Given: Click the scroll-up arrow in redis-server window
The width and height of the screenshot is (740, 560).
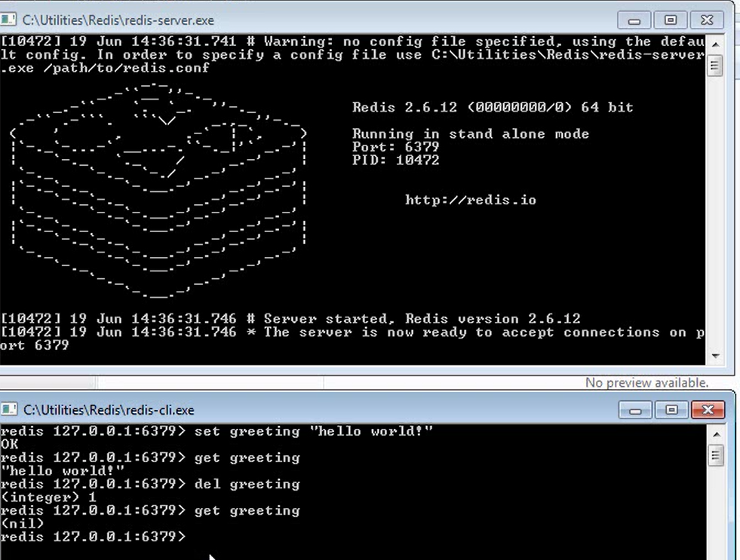Looking at the screenshot, I should tap(715, 44).
